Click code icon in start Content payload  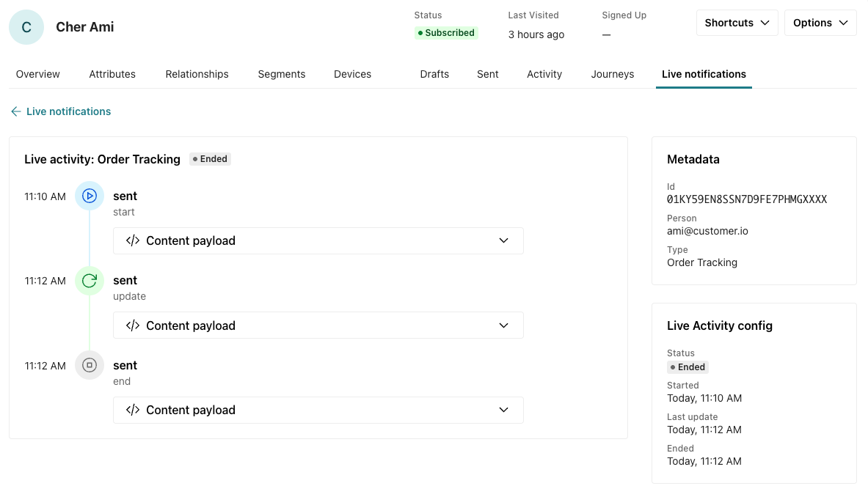click(x=133, y=240)
